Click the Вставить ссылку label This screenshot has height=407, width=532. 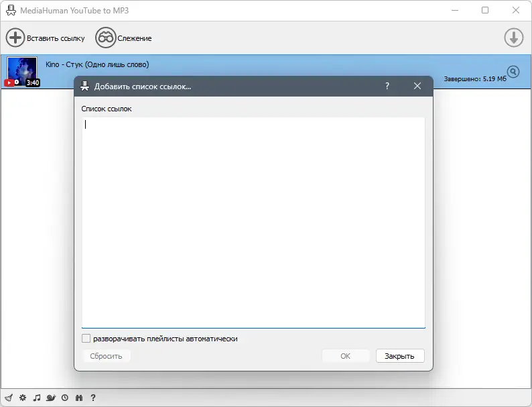pyautogui.click(x=56, y=38)
